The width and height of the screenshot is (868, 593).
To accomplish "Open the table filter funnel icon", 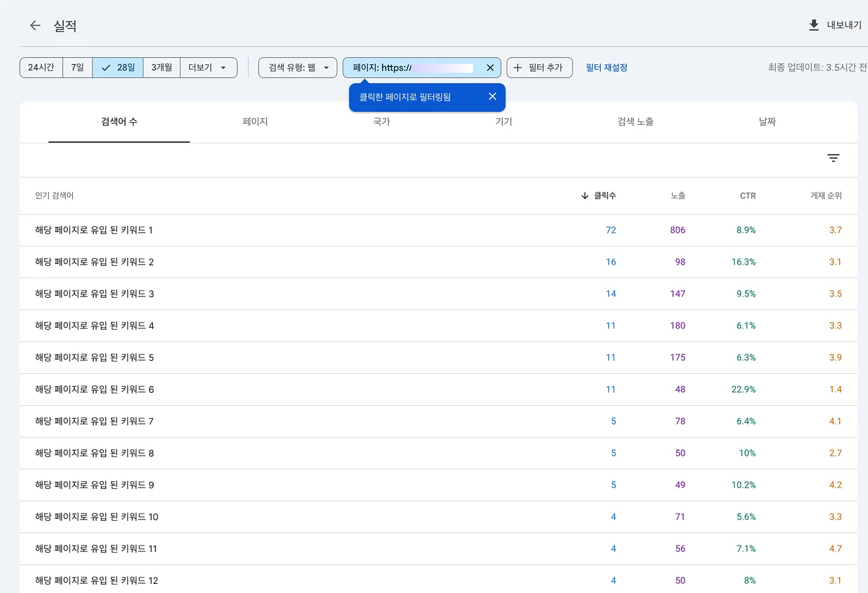I will (x=834, y=158).
